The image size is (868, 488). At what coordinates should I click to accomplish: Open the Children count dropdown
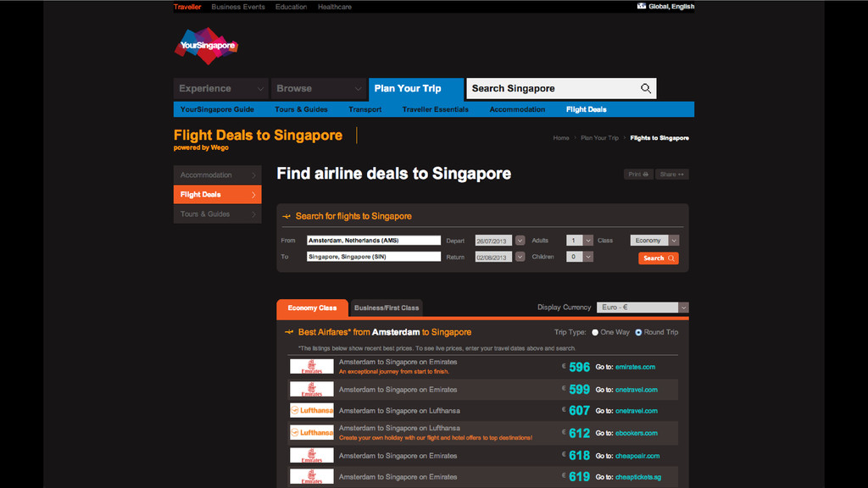coord(588,257)
